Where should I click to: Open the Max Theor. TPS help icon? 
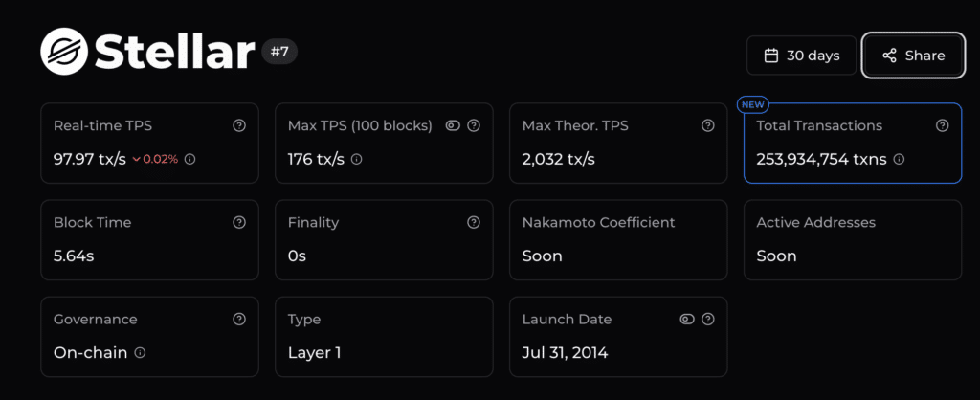708,125
